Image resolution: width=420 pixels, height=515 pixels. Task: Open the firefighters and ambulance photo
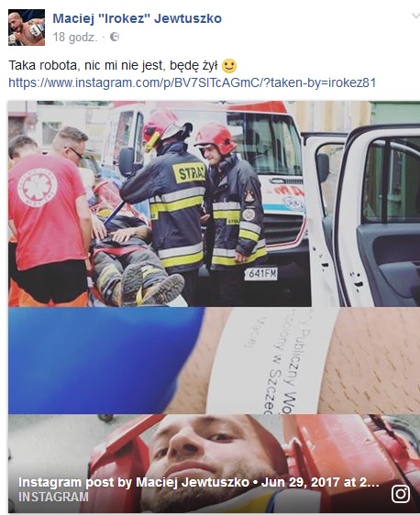pos(214,203)
